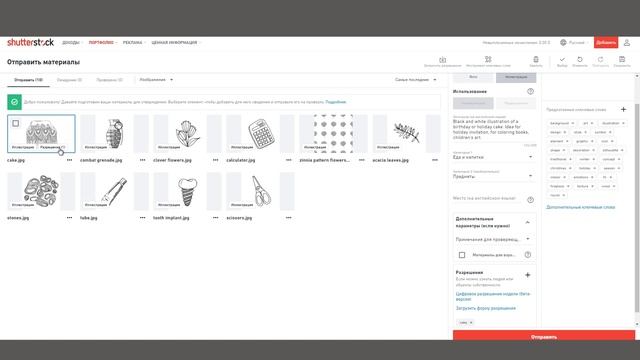Open three-dot menu for calculator.jpg
The width and height of the screenshot is (640, 360).
tap(289, 160)
